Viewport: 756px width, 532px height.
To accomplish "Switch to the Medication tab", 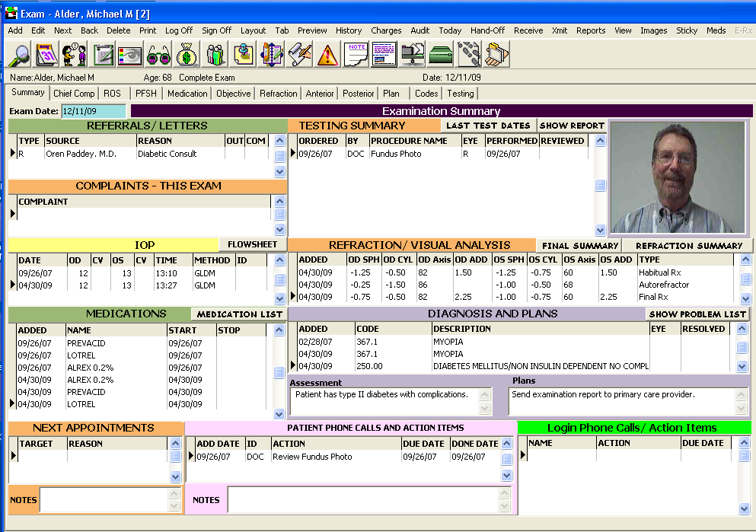I will (x=187, y=94).
